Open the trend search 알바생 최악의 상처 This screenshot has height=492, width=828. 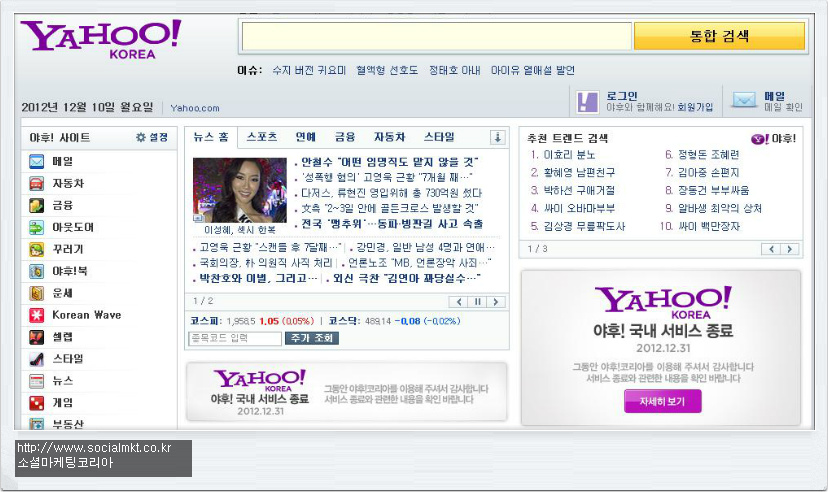[720, 209]
